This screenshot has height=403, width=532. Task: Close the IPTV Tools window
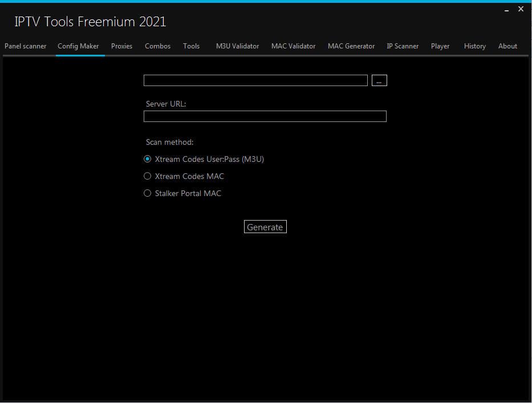(521, 9)
